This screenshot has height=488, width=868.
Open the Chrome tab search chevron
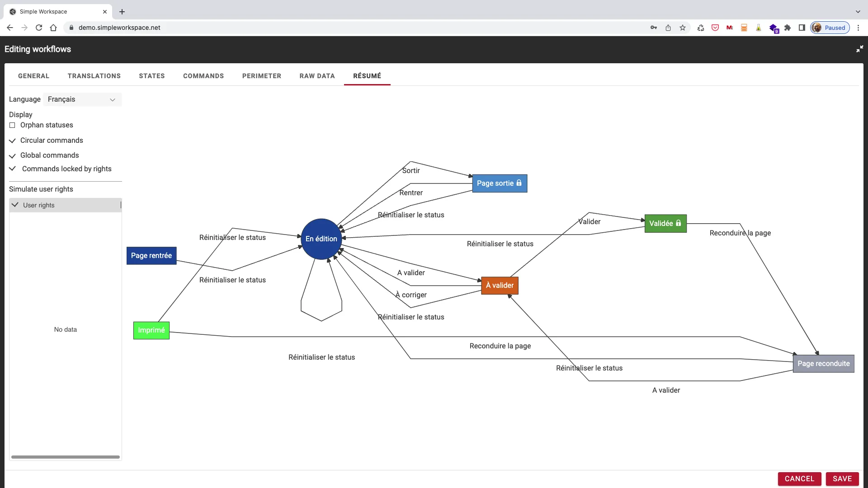click(x=858, y=12)
